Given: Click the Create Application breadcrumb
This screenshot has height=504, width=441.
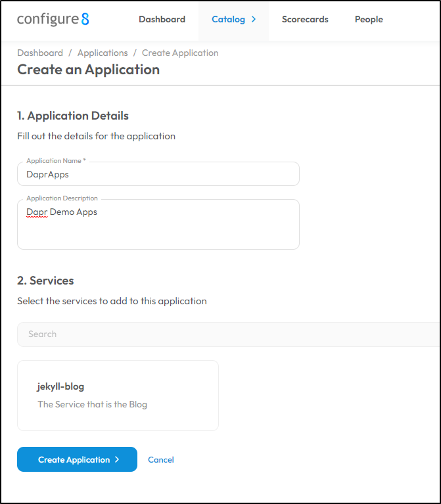Looking at the screenshot, I should (x=180, y=53).
